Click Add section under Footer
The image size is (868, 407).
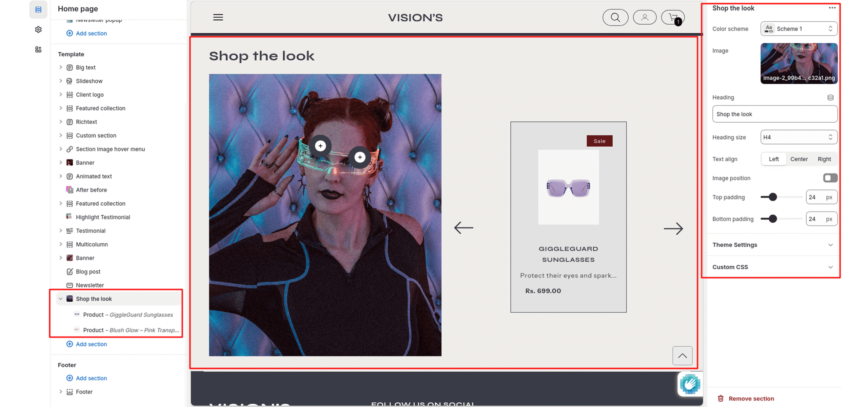click(86, 378)
